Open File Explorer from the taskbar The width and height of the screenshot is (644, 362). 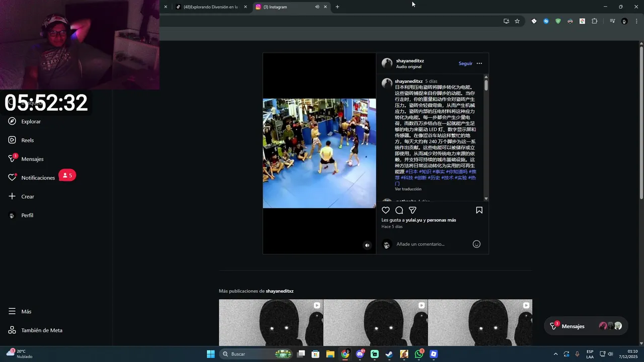click(x=330, y=354)
